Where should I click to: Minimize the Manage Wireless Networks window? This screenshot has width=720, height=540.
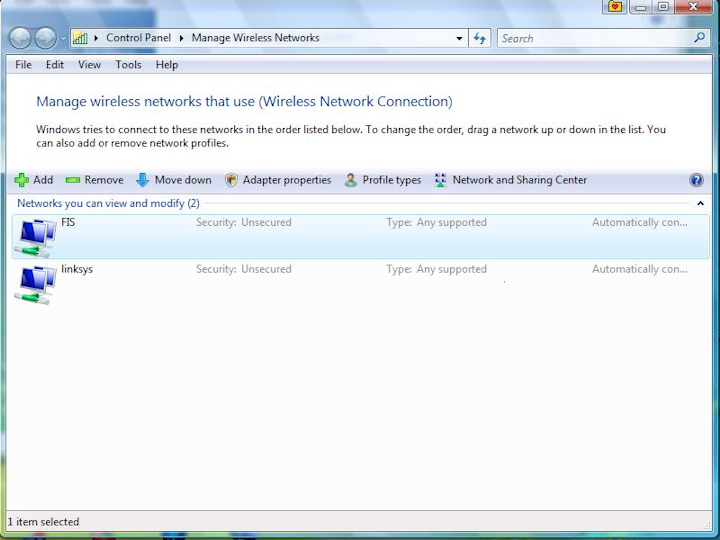pyautogui.click(x=641, y=6)
